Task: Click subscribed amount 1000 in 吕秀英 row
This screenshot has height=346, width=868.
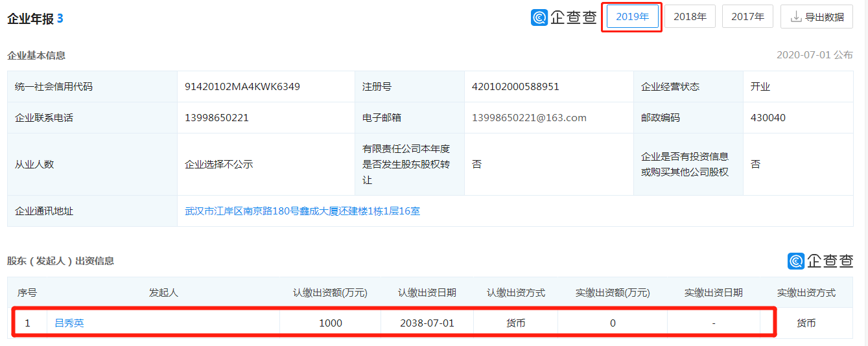Action: click(x=331, y=323)
